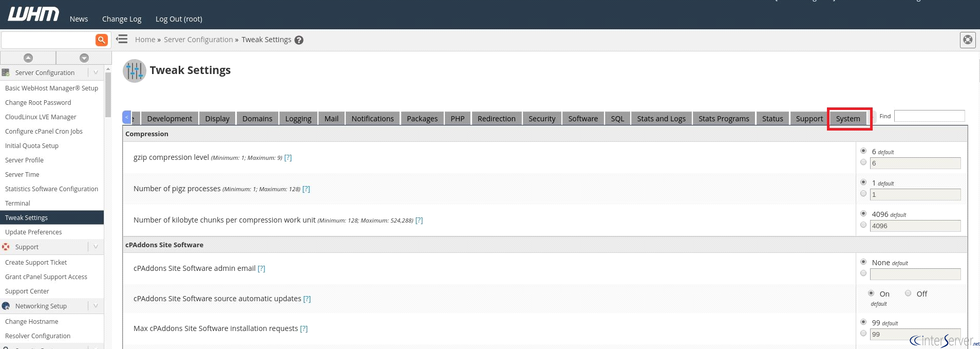Click the Networking Setup section icon
980x349 pixels.
pos(6,306)
